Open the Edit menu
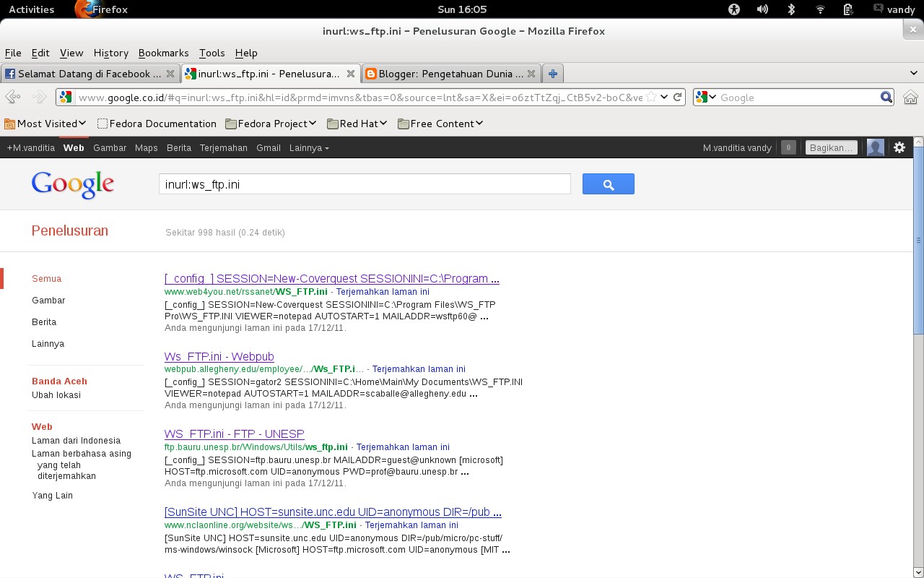 (x=40, y=53)
